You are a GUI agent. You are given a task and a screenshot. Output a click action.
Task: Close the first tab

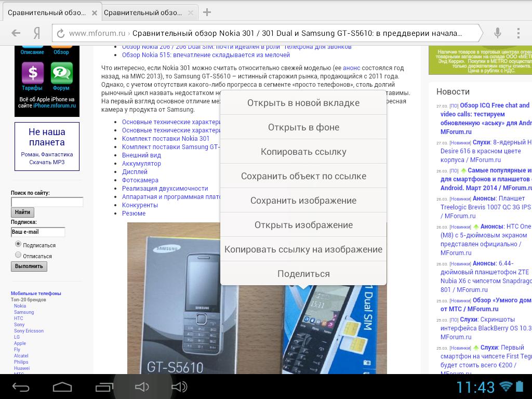(95, 13)
